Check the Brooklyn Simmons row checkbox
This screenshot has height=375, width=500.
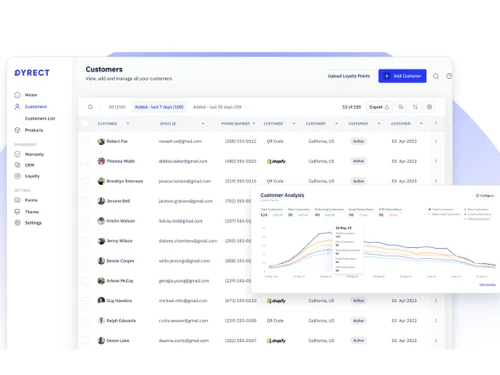(85, 181)
